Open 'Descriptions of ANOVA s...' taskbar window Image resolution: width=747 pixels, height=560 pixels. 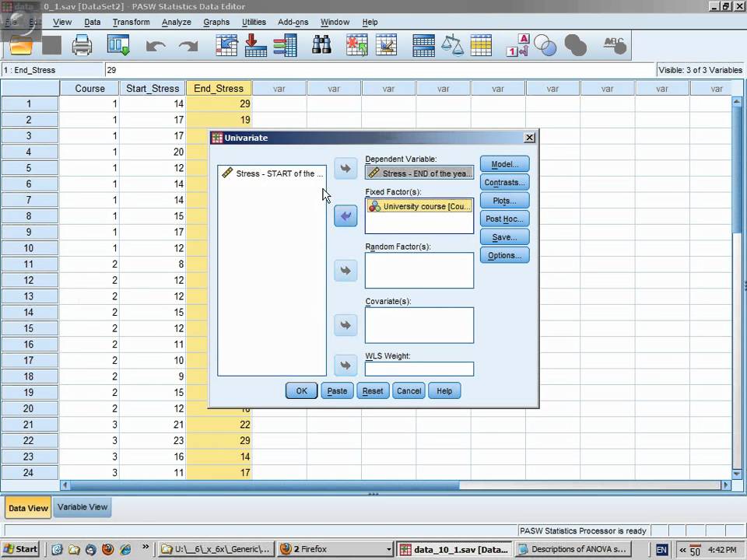click(x=573, y=549)
